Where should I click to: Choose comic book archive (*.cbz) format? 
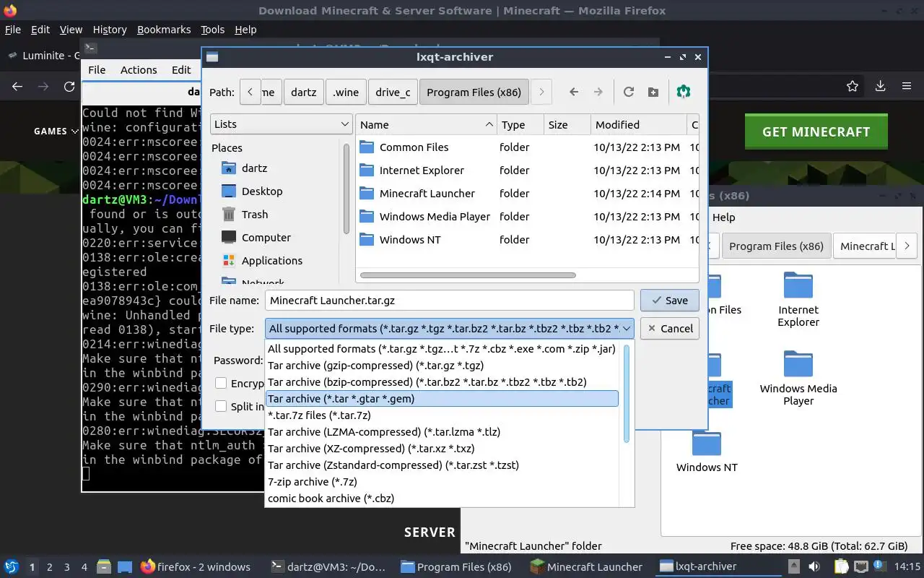pyautogui.click(x=443, y=499)
